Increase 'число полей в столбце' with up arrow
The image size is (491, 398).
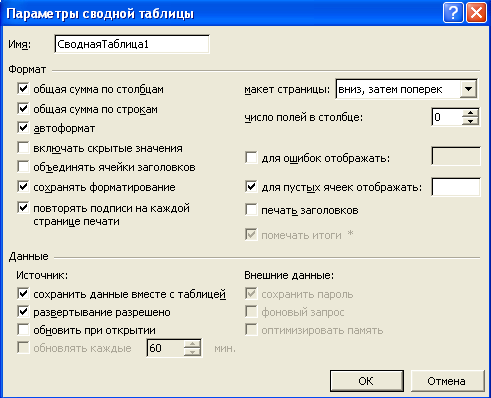[x=470, y=113]
